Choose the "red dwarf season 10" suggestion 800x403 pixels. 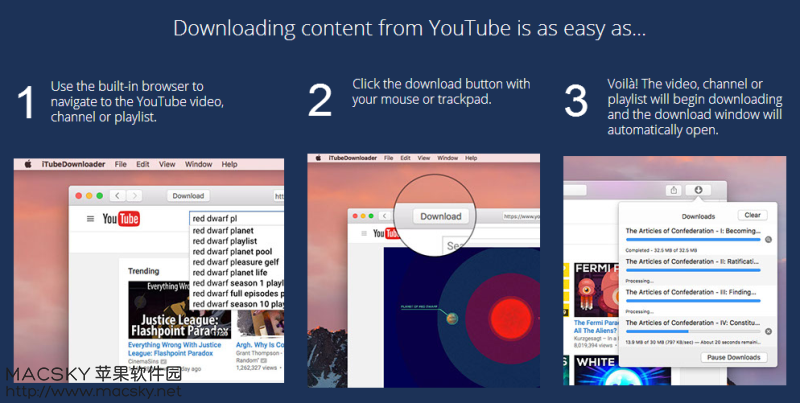coord(236,304)
